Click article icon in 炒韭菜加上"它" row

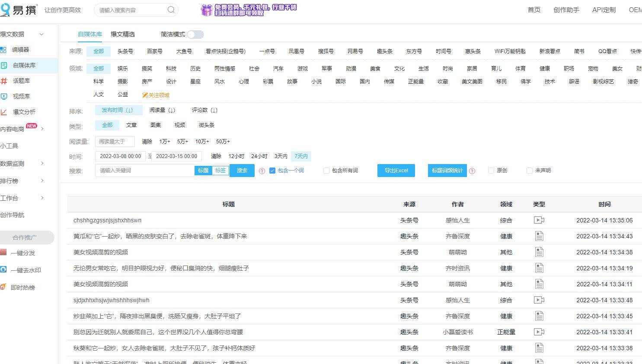(539, 316)
